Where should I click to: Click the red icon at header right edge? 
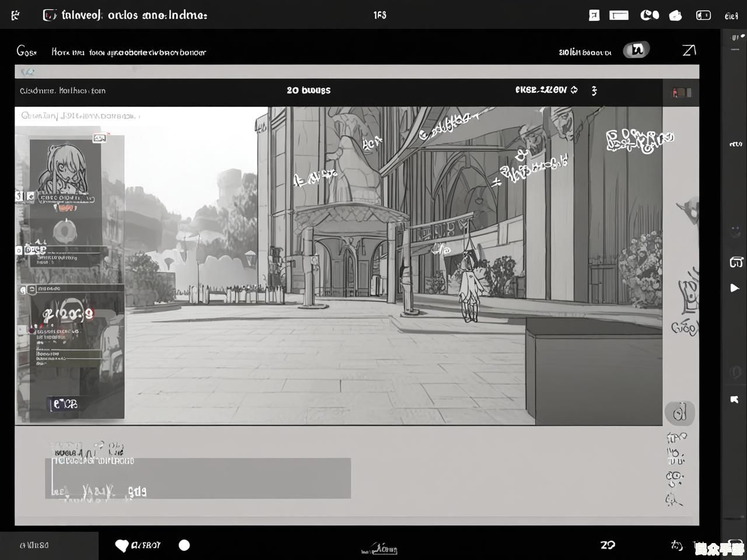pyautogui.click(x=682, y=92)
